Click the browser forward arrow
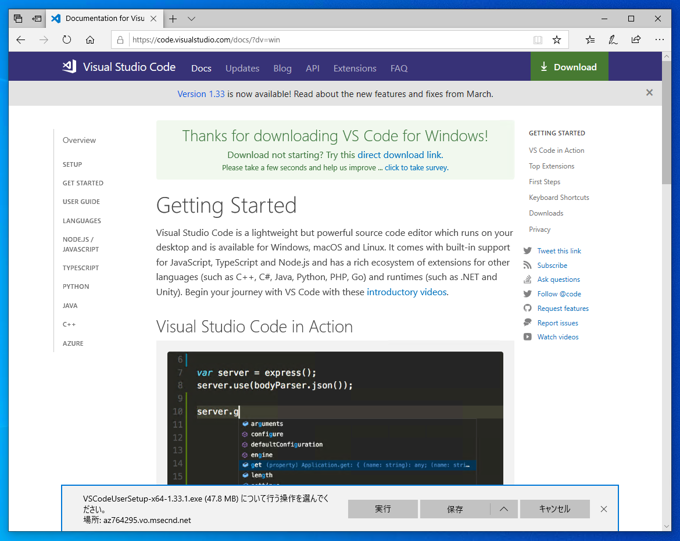This screenshot has width=680, height=541. 44,40
